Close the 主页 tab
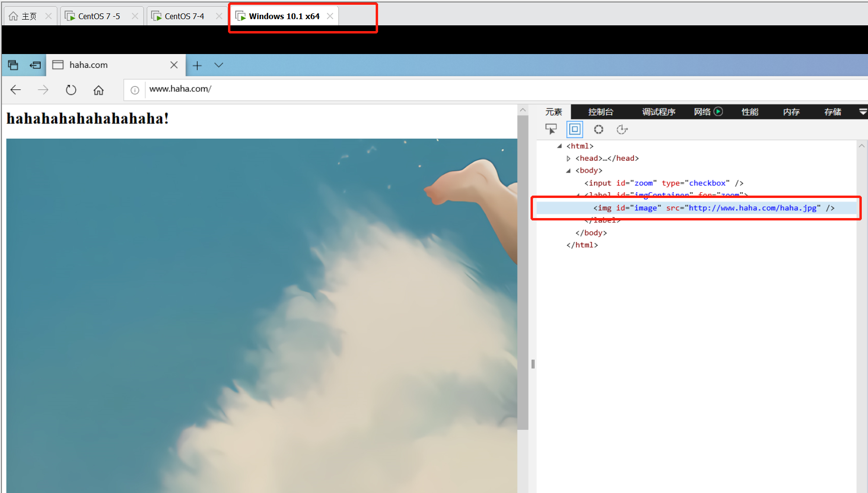868x493 pixels. [48, 16]
